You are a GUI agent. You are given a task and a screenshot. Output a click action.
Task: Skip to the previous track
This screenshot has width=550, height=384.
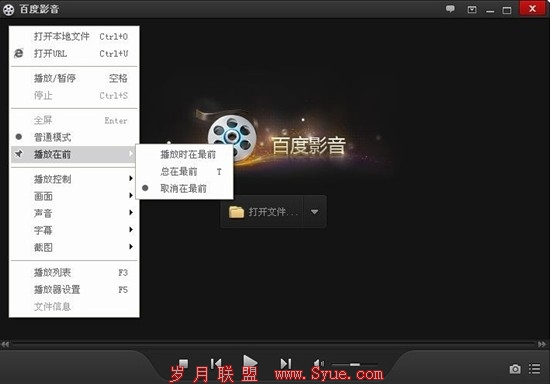coord(216,363)
